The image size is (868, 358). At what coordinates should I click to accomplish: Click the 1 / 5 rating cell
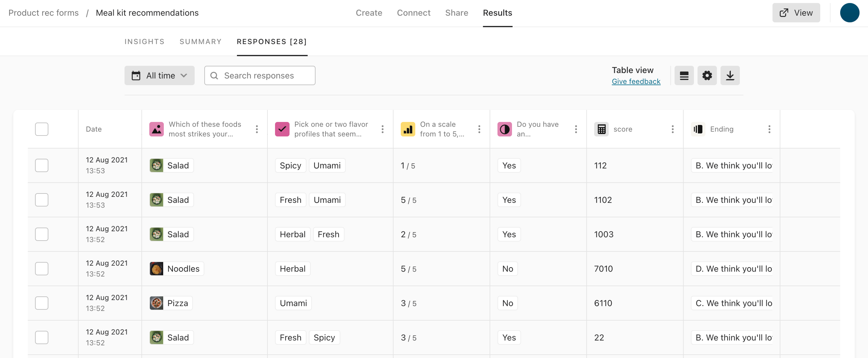point(408,166)
